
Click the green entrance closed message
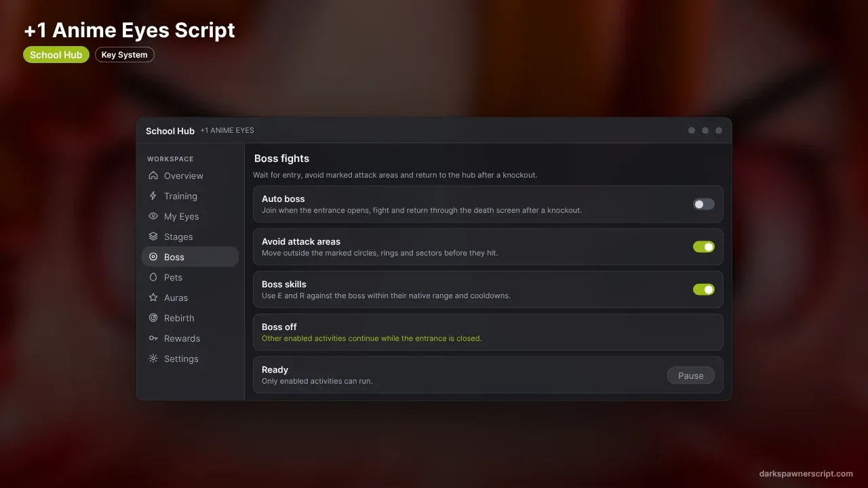372,338
